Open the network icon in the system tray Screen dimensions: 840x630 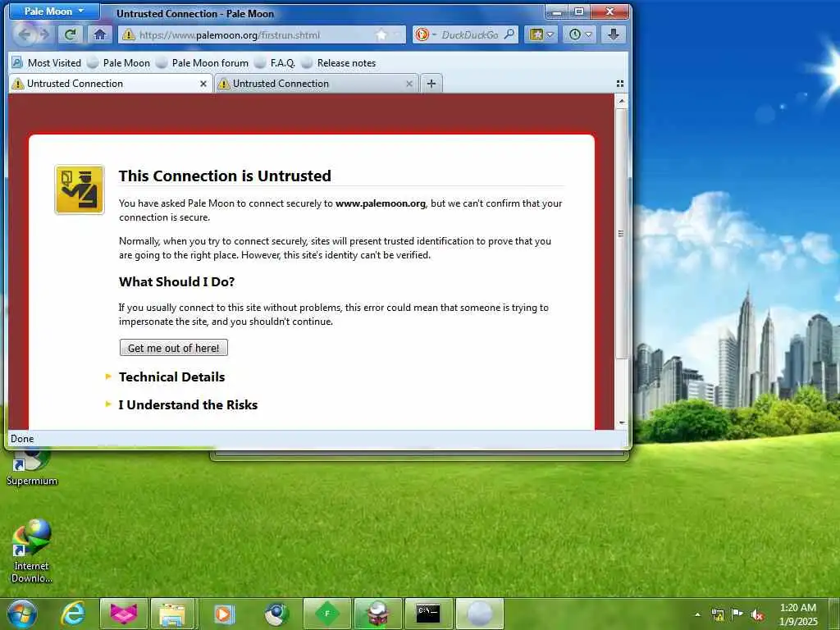[x=717, y=614]
